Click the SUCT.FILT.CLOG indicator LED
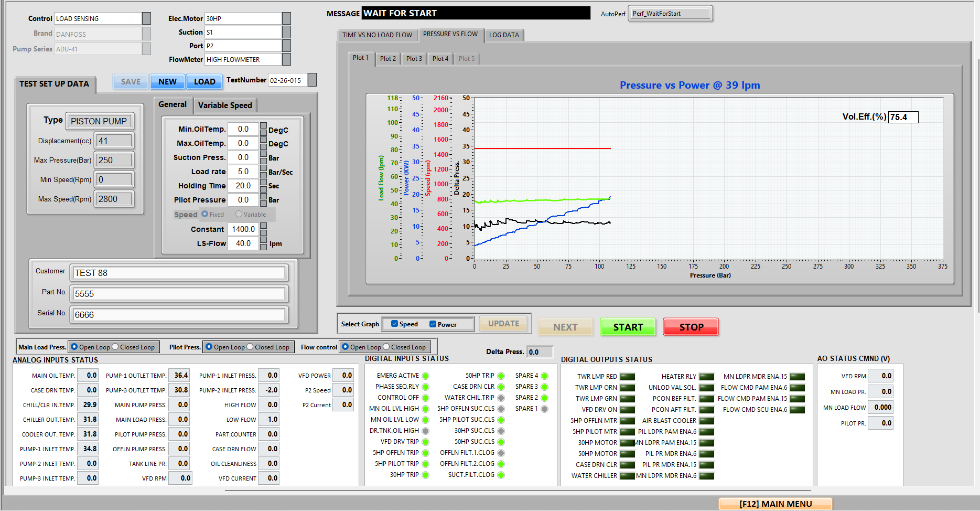This screenshot has height=511, width=980. pyautogui.click(x=501, y=475)
